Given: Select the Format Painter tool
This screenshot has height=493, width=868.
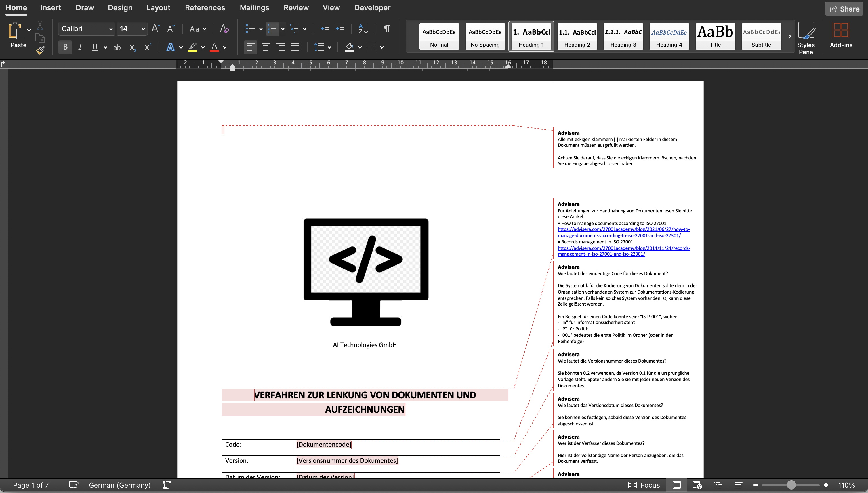Looking at the screenshot, I should (40, 50).
